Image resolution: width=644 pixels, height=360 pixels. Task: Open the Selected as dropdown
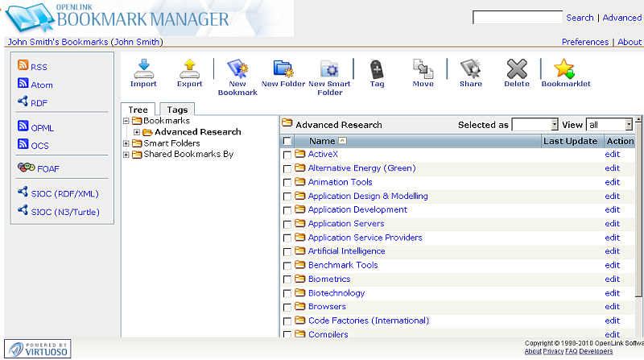point(535,125)
